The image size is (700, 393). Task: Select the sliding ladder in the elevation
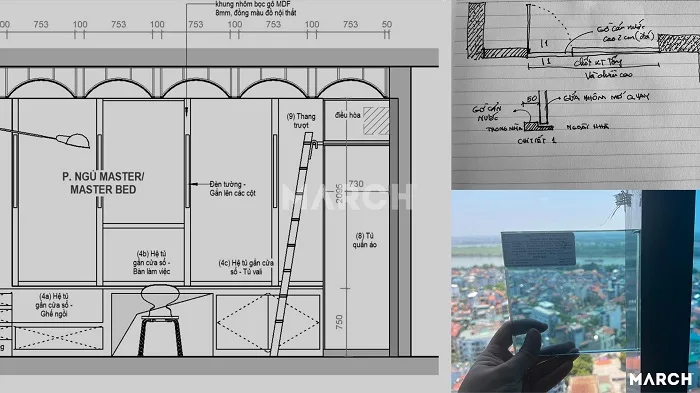[293, 243]
